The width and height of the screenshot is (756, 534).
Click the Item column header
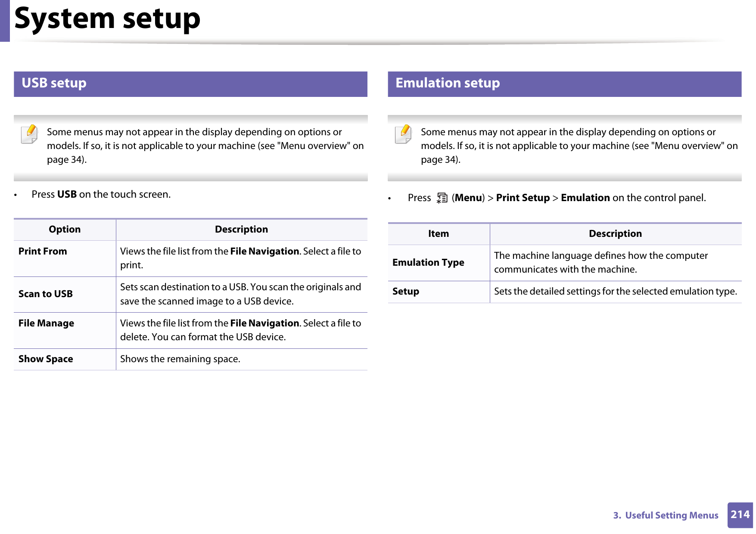[x=438, y=234]
